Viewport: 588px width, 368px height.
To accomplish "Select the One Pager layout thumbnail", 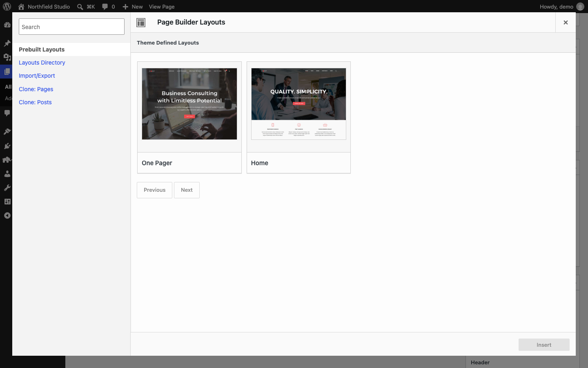I will tap(189, 104).
